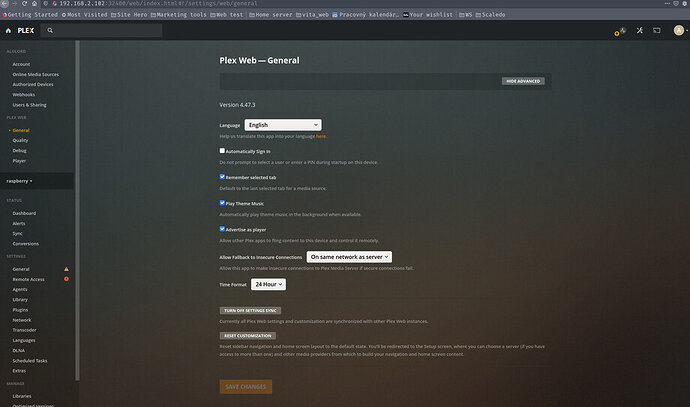The width and height of the screenshot is (690, 407).
Task: Open Account settings in sidebar
Action: click(x=21, y=64)
